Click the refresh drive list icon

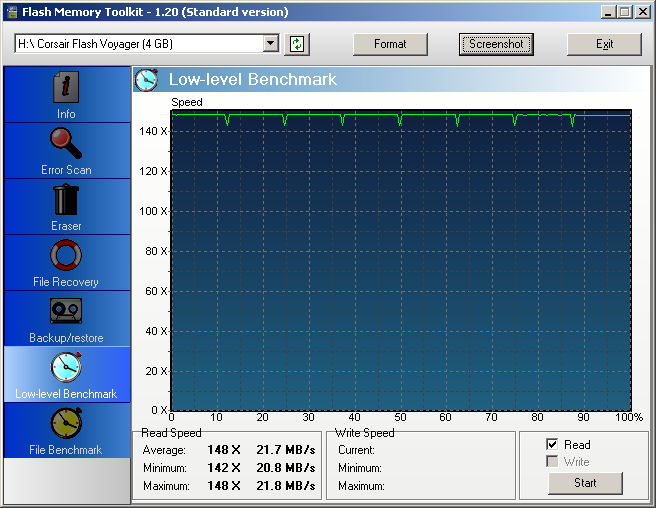297,44
